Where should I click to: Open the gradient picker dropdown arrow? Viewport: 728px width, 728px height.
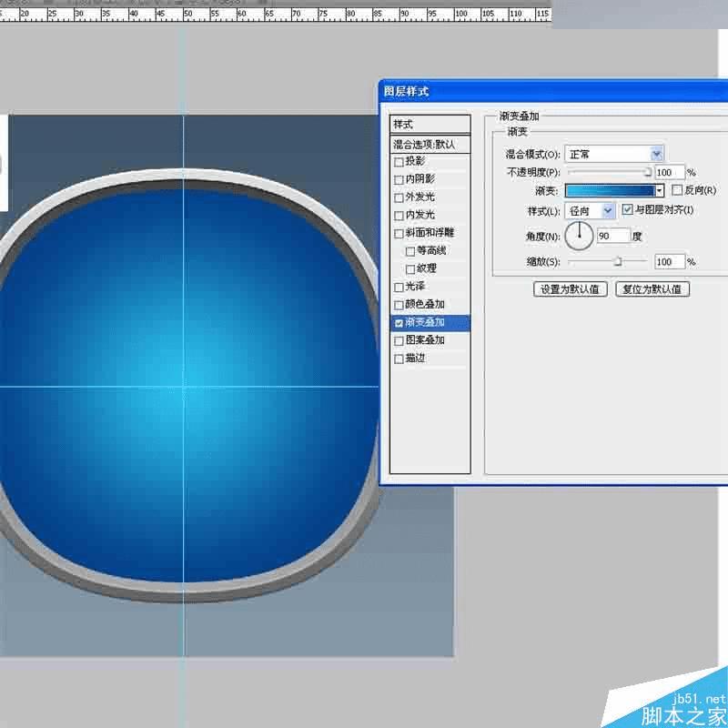pos(660,189)
